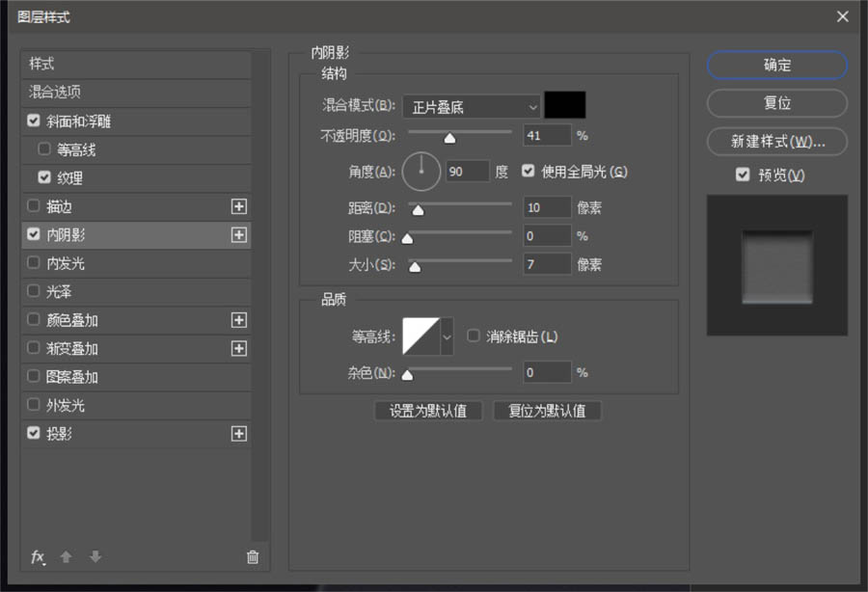Viewport: 868px width, 592px height.
Task: Select the 外发光 effect row
Action: coord(136,406)
